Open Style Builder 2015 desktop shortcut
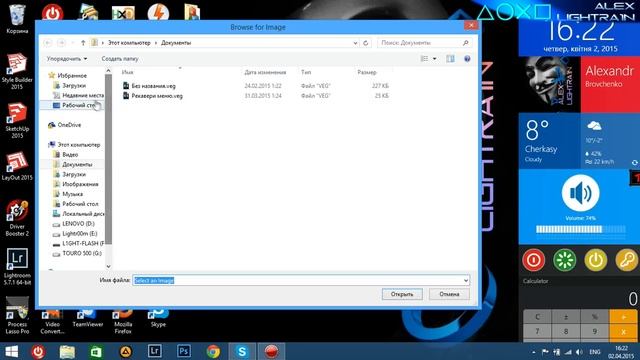 click(x=17, y=71)
